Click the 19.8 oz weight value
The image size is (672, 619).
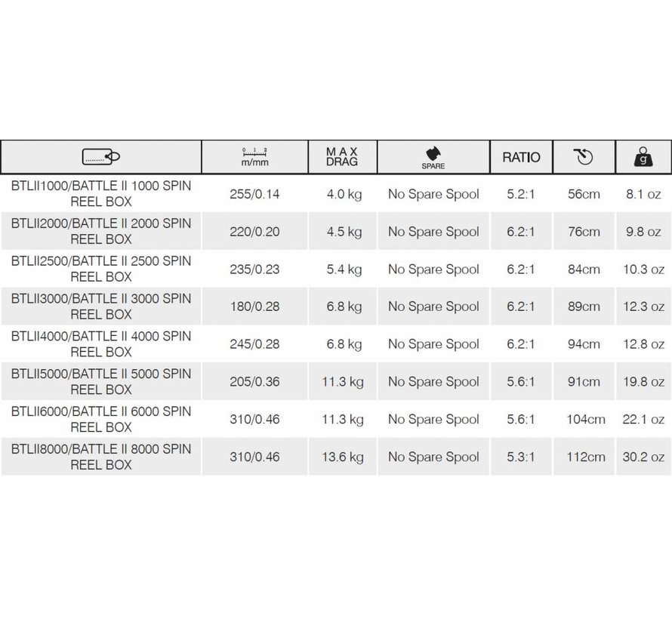point(643,382)
